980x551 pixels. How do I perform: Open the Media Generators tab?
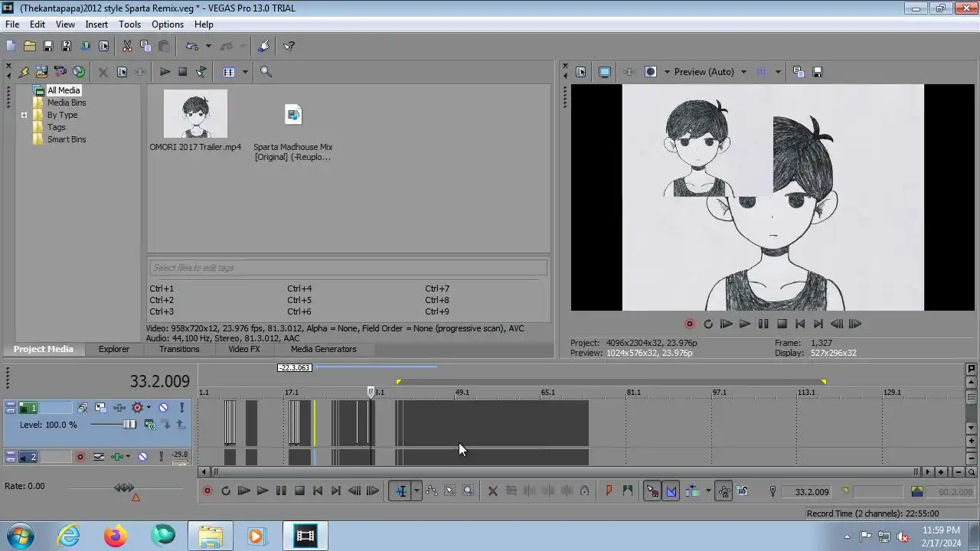[323, 349]
